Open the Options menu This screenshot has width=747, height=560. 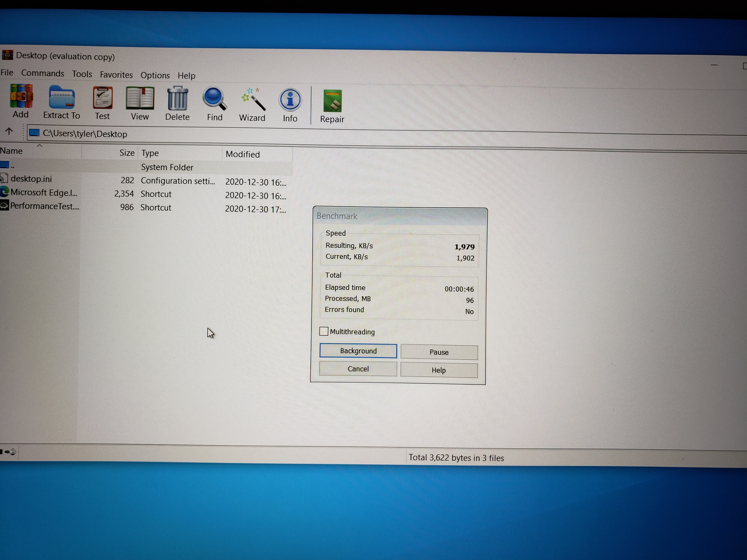155,75
